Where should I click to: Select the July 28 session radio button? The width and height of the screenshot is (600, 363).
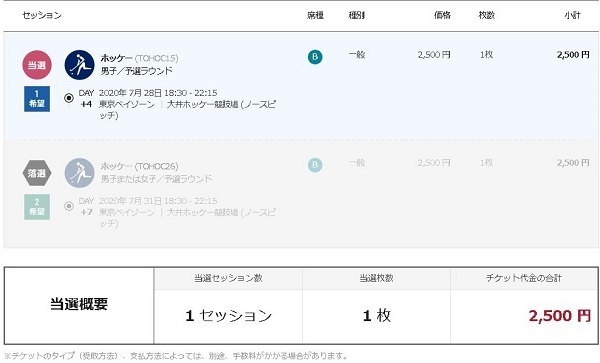click(x=69, y=98)
